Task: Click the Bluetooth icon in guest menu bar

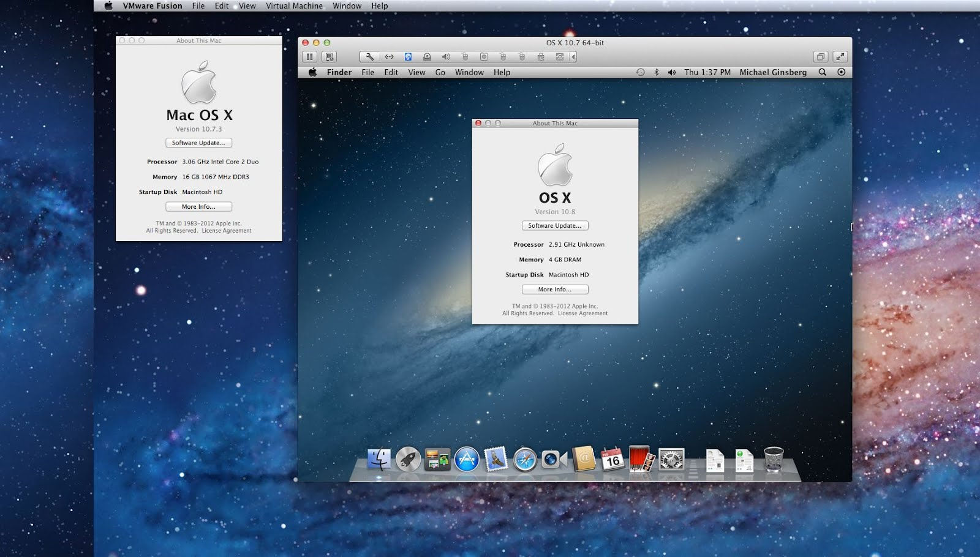Action: point(657,72)
